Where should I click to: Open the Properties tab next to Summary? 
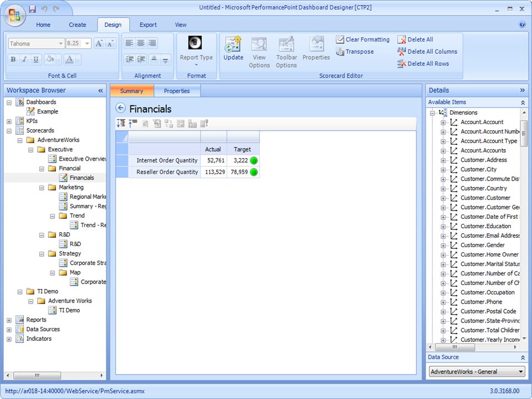tap(177, 91)
